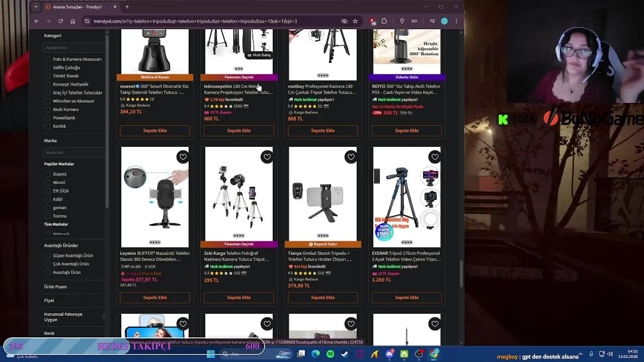Viewport: 644px width, 362px height.
Task: Open Chrome icon in the taskbar
Action: [434, 354]
